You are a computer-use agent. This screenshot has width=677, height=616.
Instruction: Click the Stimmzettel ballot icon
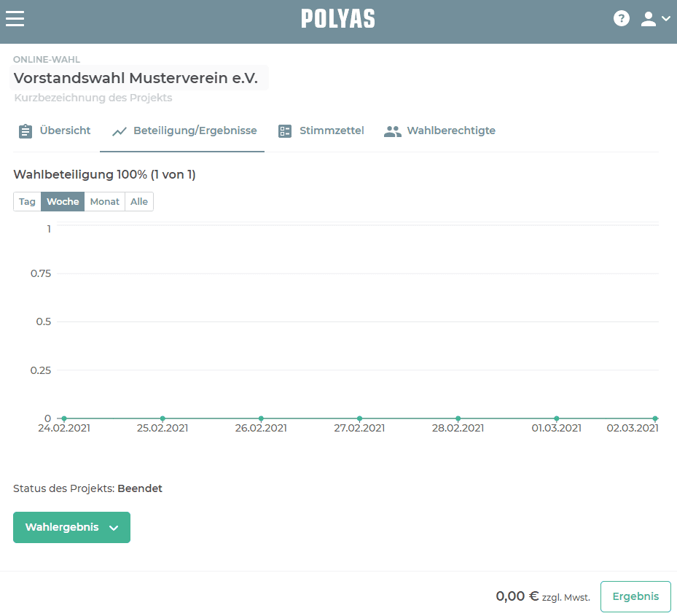point(285,131)
